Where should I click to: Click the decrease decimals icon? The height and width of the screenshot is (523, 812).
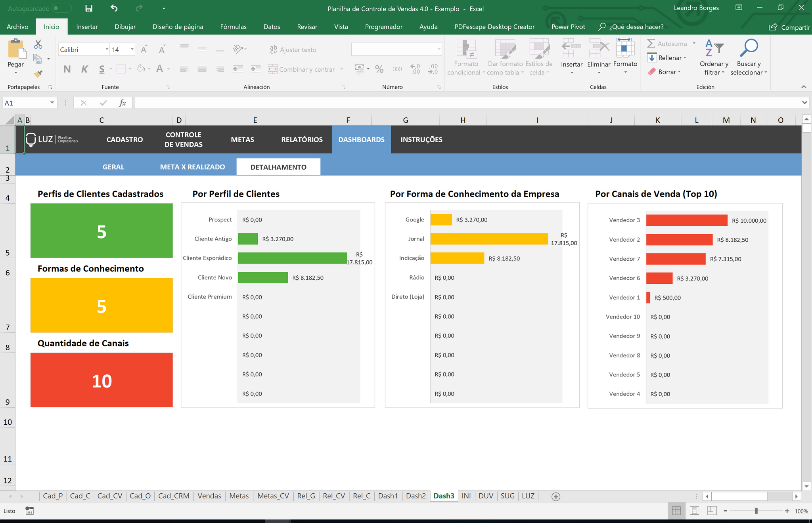coord(433,69)
